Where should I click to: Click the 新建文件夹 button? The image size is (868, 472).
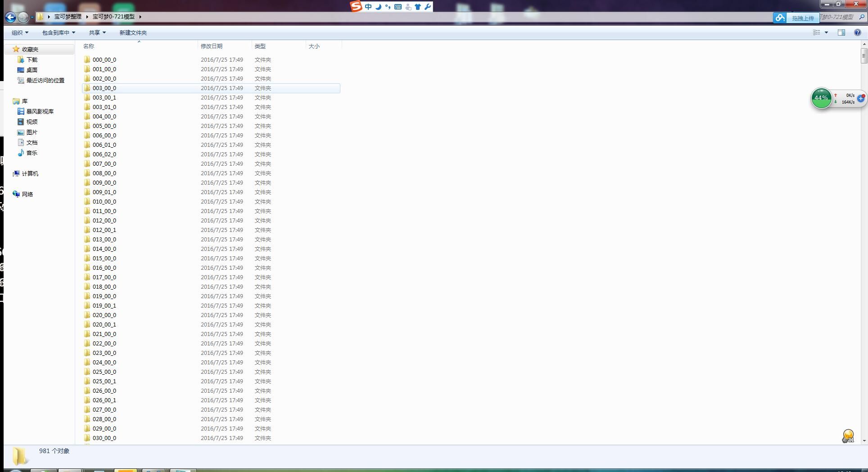point(133,32)
